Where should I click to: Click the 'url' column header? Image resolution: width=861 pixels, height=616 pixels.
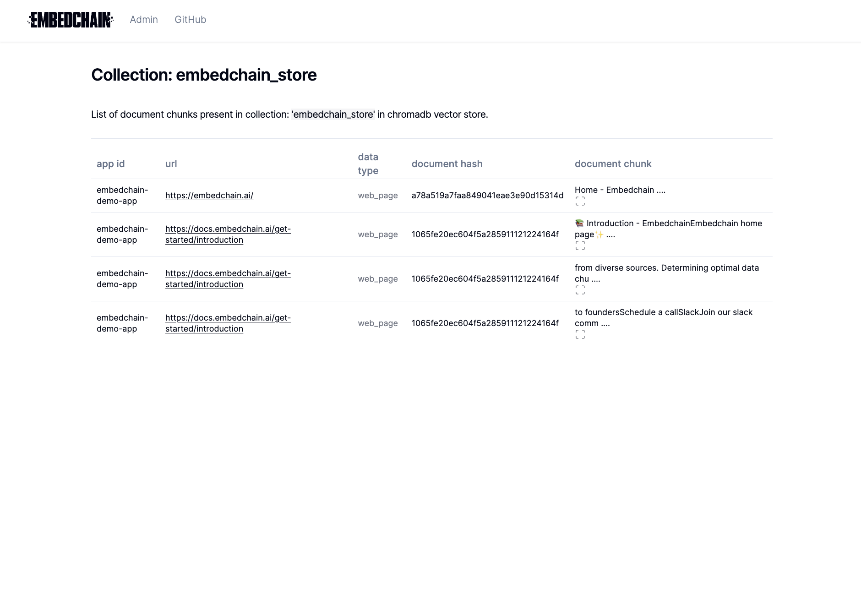[x=171, y=164]
